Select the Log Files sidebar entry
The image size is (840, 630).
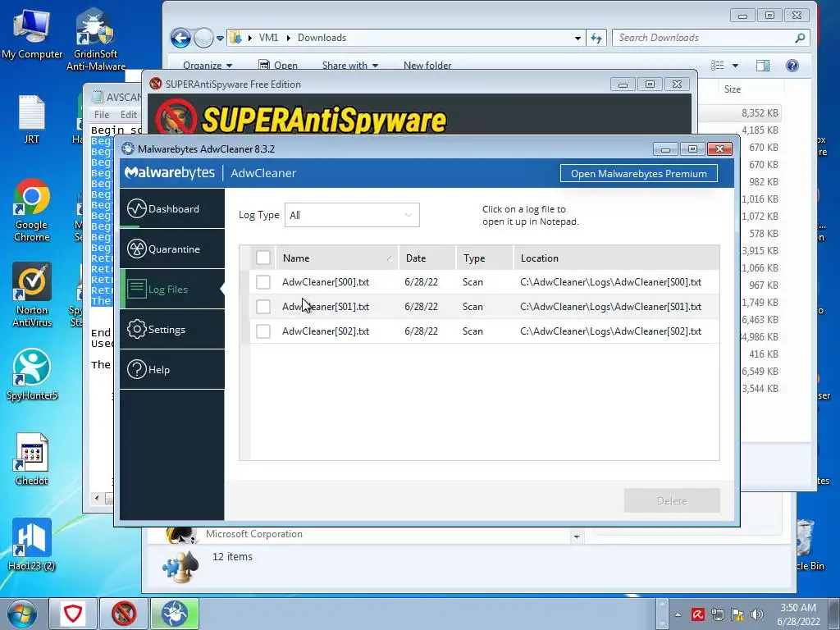172,289
